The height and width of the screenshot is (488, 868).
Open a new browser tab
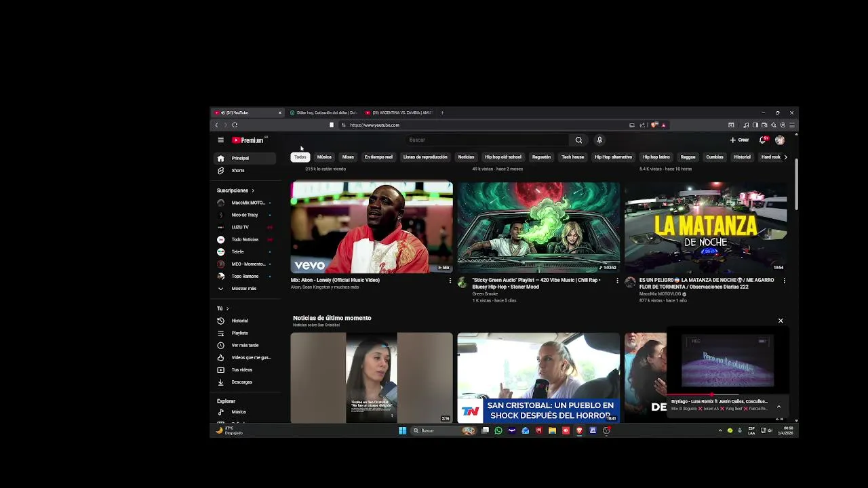point(442,113)
